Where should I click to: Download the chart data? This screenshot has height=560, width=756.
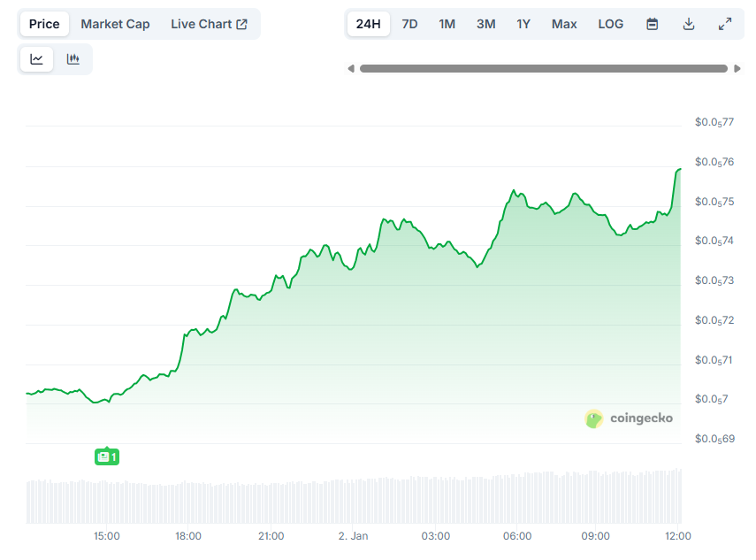pos(689,24)
